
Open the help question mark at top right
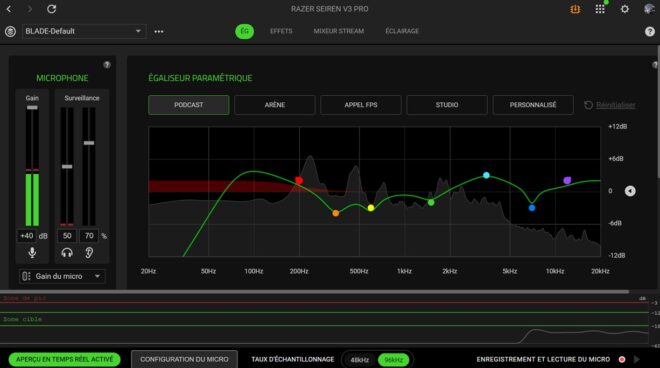(x=649, y=32)
